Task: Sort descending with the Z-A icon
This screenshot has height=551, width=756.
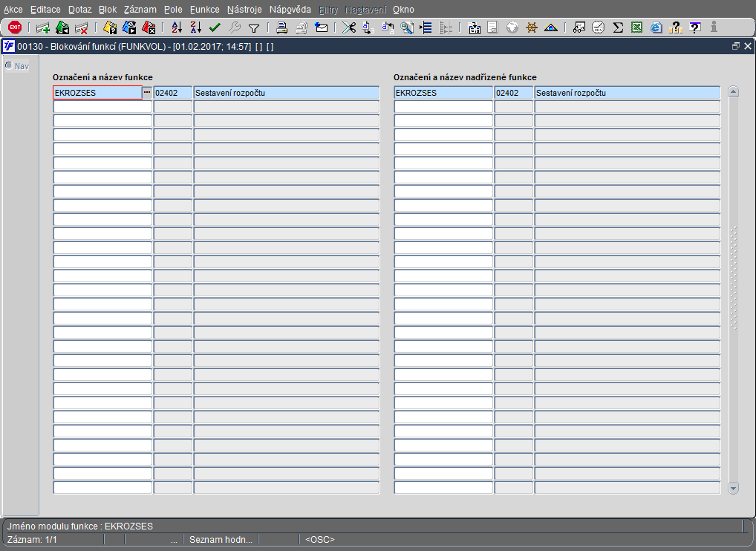Action: [195, 28]
